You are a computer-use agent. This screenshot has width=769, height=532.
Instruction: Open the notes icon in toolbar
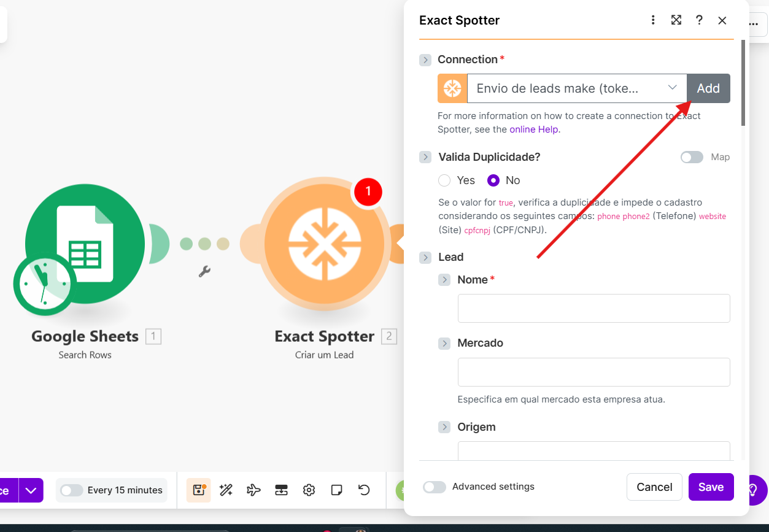click(x=336, y=490)
